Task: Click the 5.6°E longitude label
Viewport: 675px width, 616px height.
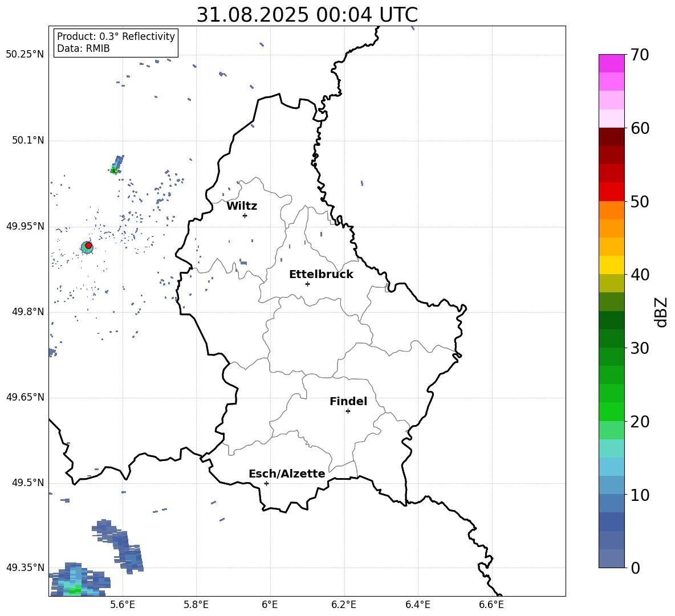Action: click(123, 605)
